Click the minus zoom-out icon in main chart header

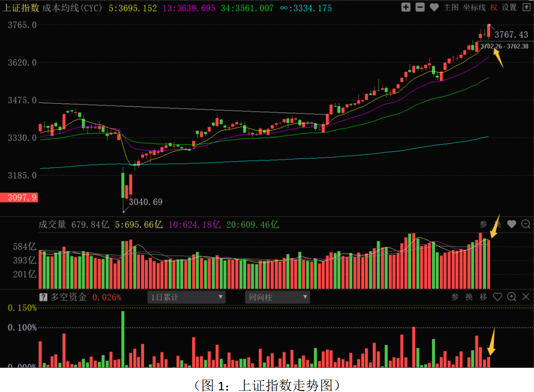(420, 7)
